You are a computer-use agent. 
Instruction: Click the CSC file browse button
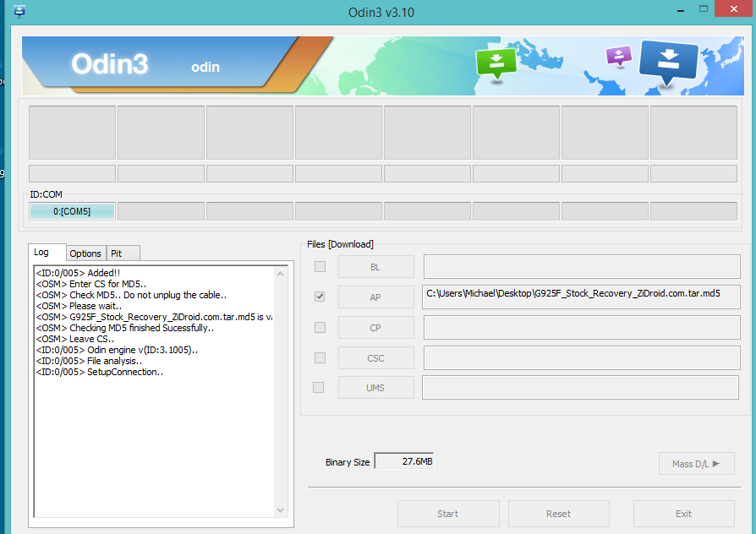(x=375, y=358)
